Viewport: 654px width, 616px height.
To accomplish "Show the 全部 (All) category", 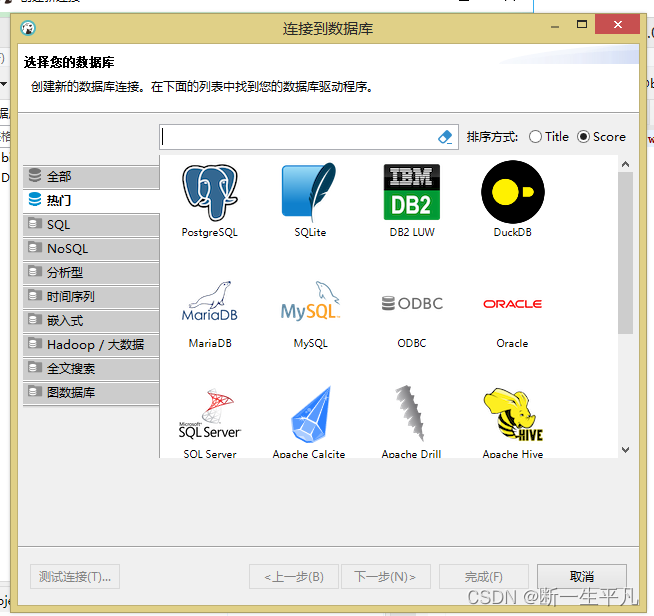I will point(91,176).
